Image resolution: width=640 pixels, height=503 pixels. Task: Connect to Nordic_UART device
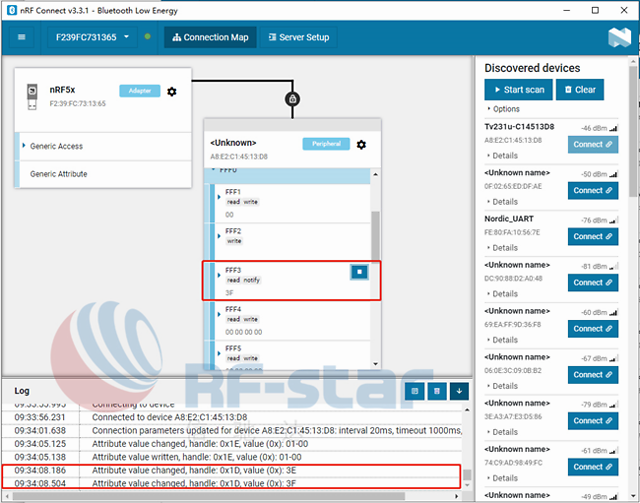coord(593,236)
